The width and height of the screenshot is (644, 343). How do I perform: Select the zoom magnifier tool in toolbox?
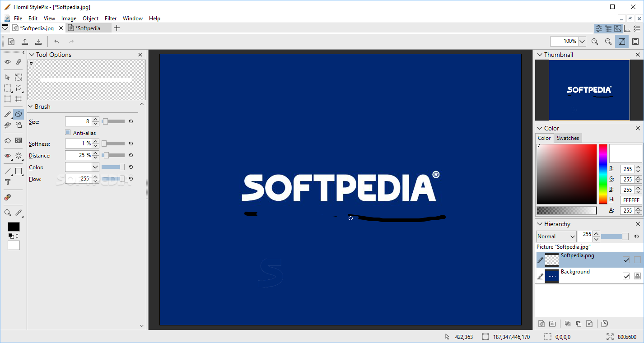[x=8, y=213]
